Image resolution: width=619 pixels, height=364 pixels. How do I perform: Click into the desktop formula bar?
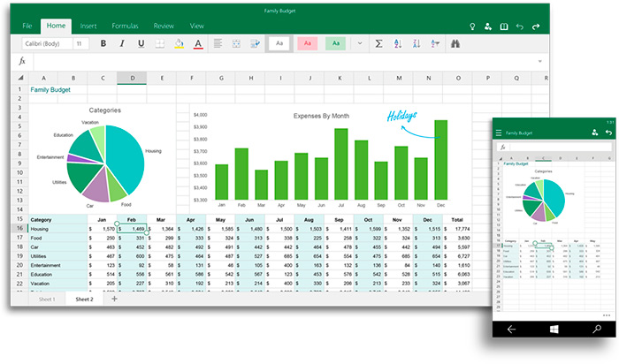tap(265, 62)
